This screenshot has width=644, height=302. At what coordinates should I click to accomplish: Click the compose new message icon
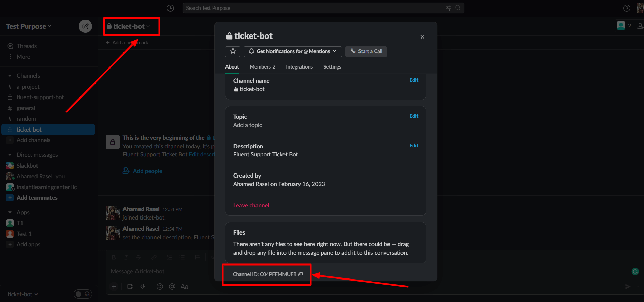pos(85,26)
